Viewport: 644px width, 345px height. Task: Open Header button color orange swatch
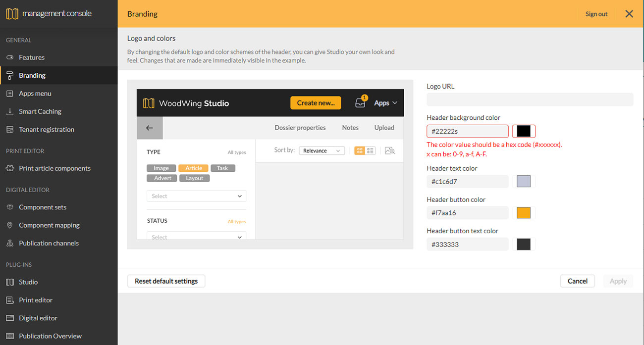coord(524,213)
